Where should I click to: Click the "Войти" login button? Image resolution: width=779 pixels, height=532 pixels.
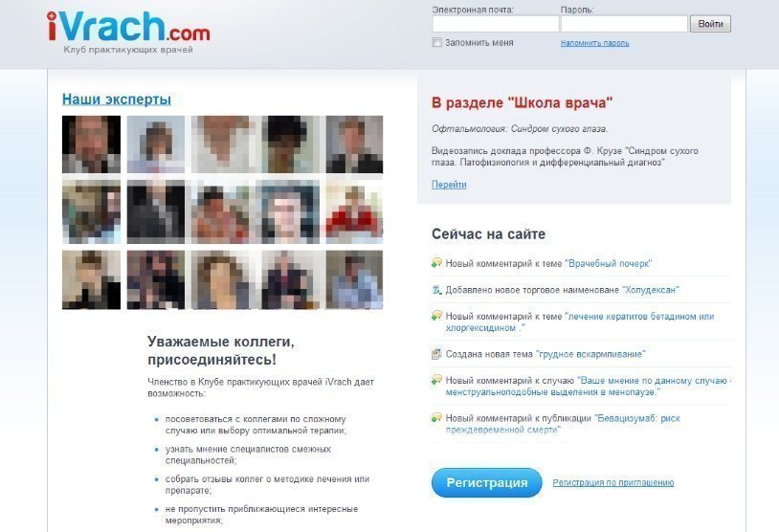click(x=710, y=24)
